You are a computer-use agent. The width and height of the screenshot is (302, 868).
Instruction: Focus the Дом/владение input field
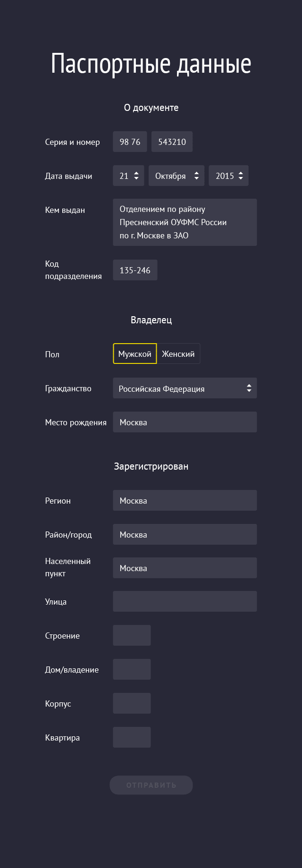point(132,669)
